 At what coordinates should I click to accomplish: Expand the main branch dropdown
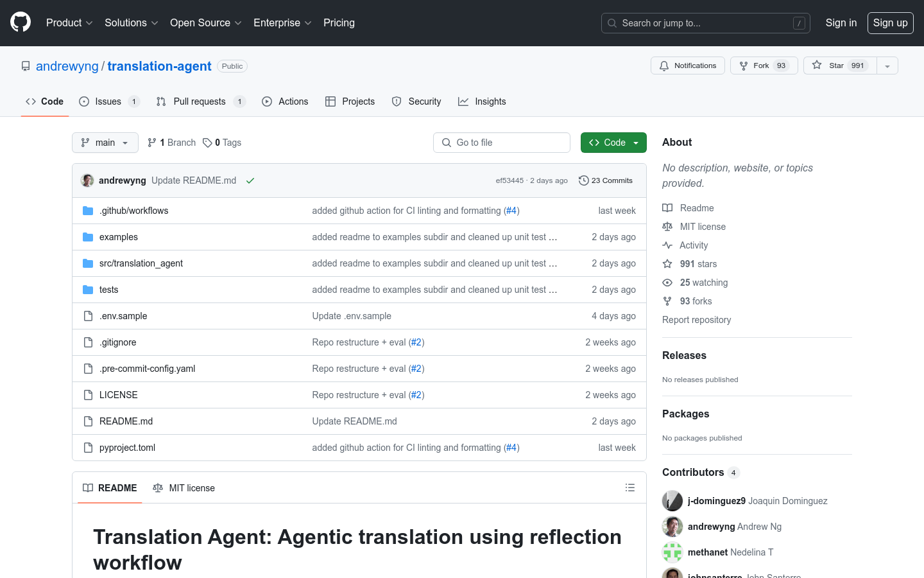105,143
